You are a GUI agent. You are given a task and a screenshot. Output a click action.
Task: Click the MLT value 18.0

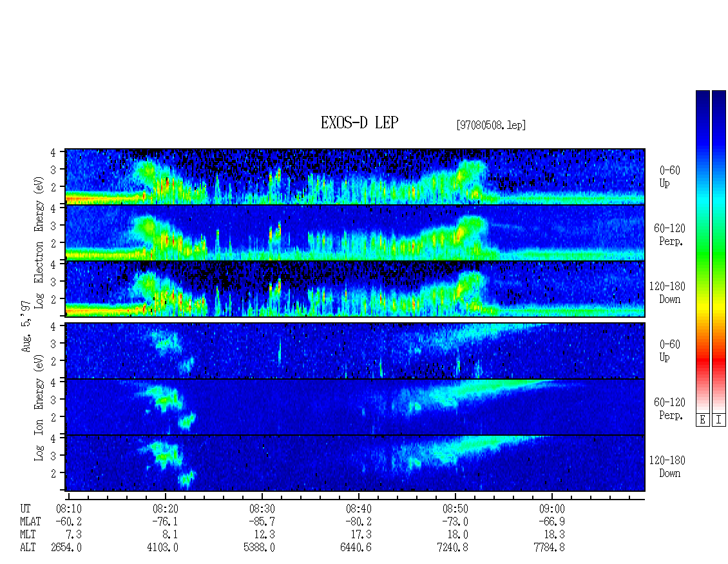pyautogui.click(x=458, y=535)
